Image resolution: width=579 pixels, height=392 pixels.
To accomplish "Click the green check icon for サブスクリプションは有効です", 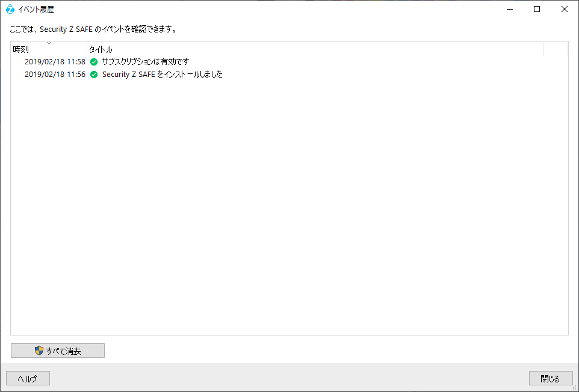I will tap(94, 61).
